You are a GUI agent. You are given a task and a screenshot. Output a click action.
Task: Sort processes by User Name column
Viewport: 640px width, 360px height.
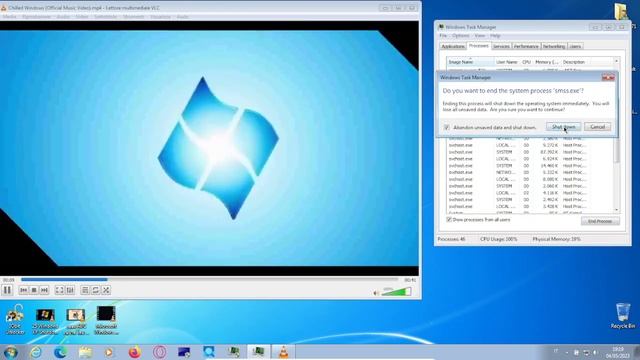pyautogui.click(x=507, y=62)
